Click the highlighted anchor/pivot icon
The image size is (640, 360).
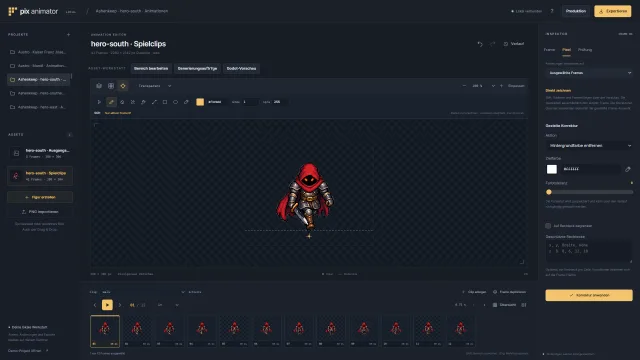click(123, 86)
